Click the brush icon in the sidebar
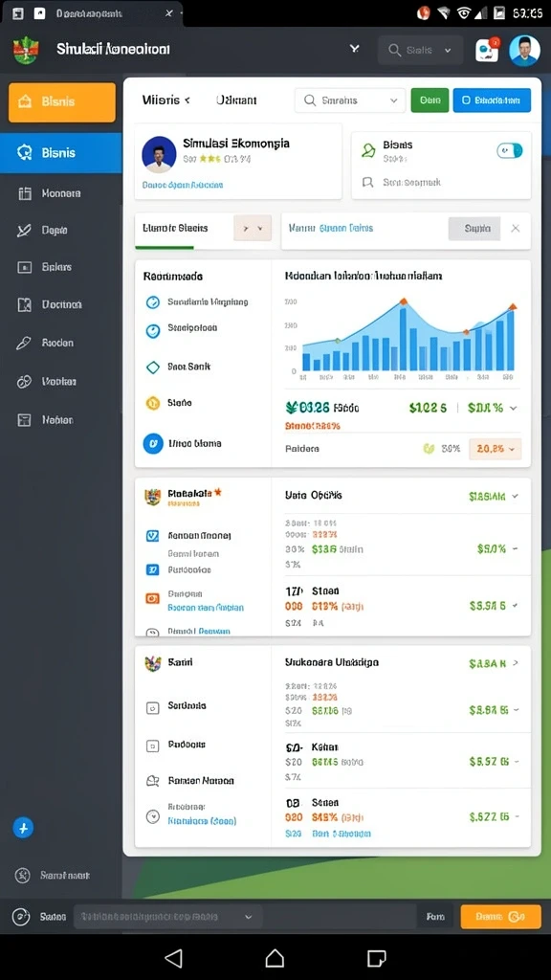 click(23, 344)
